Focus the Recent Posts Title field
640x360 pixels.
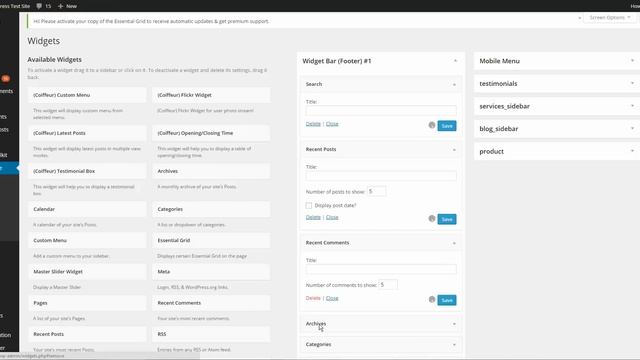pos(381,176)
